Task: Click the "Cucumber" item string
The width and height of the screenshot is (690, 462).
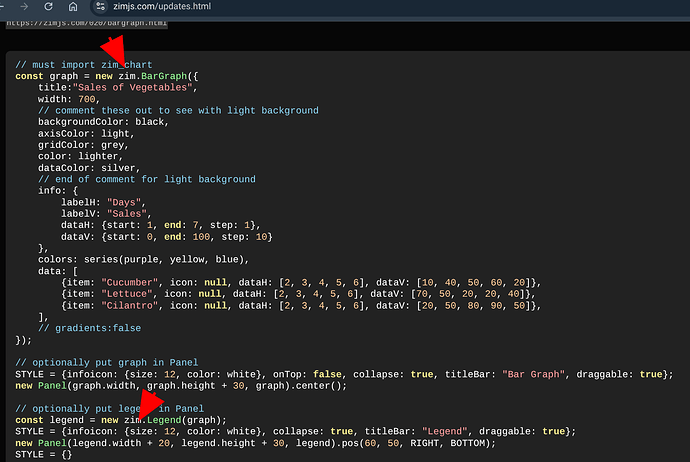Action: click(x=129, y=282)
